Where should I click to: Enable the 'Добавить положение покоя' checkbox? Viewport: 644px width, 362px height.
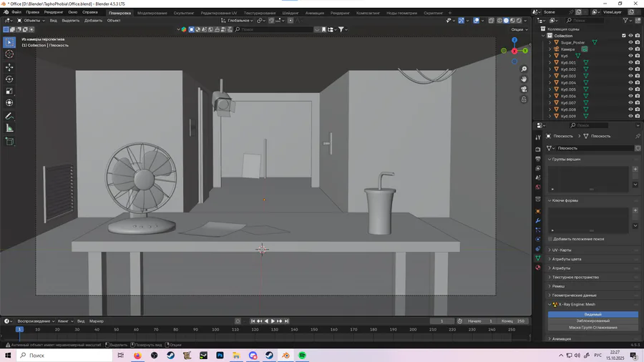click(550, 239)
